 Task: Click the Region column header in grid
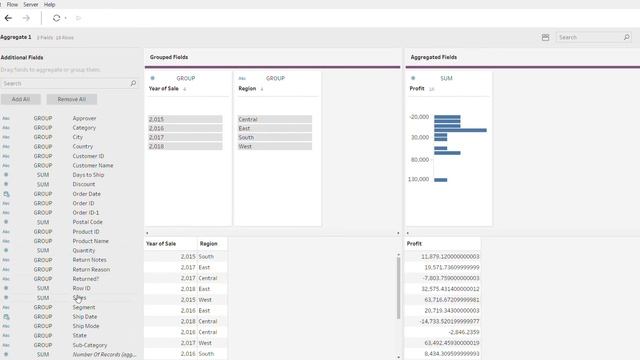tap(212, 244)
